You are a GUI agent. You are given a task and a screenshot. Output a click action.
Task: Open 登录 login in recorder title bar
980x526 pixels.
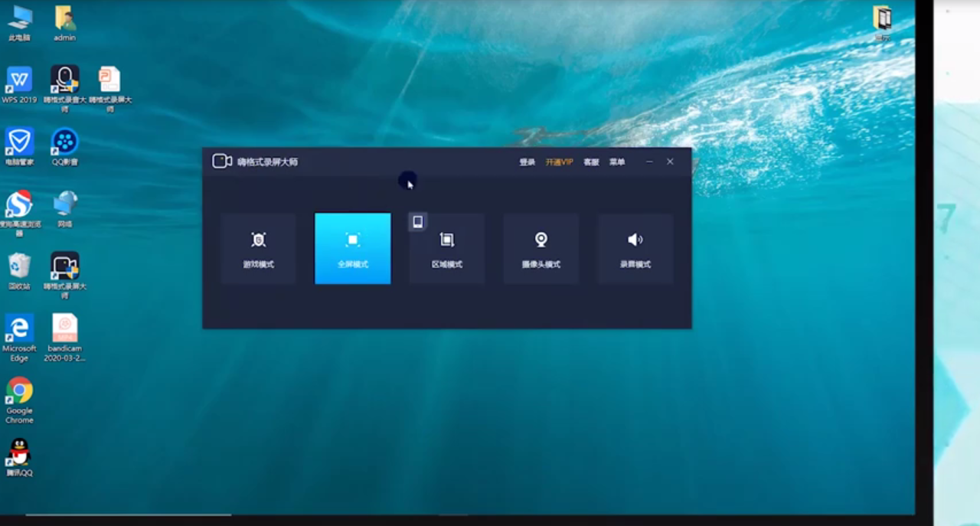click(528, 162)
